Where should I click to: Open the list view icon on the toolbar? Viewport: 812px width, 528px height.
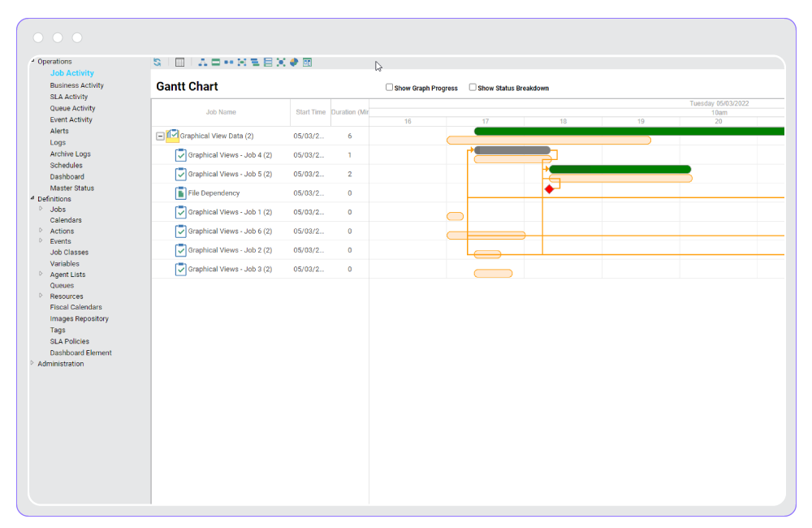[267, 62]
